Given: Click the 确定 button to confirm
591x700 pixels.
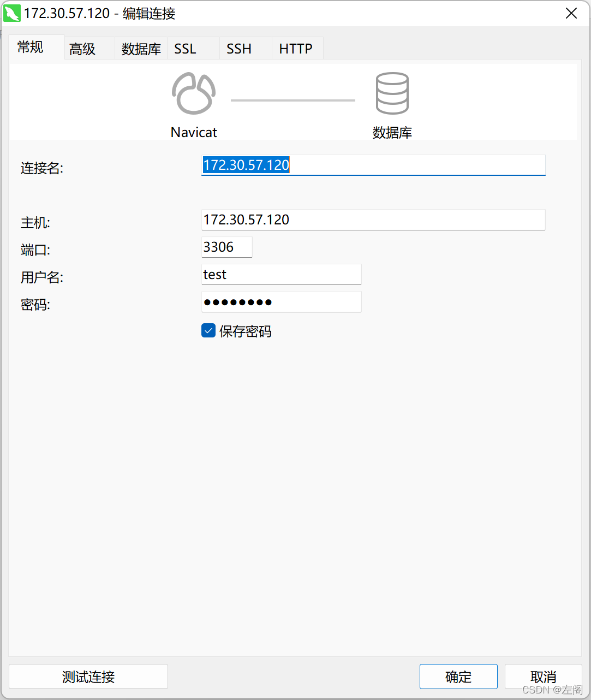Looking at the screenshot, I should (x=458, y=677).
